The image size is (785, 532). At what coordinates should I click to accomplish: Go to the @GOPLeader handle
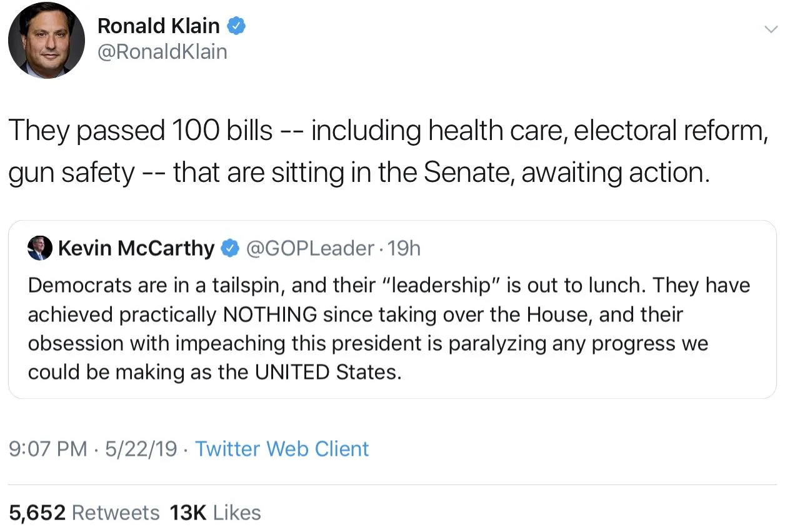pos(311,249)
